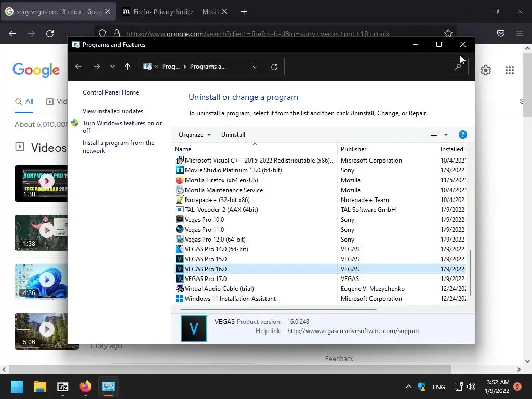The image size is (532, 399).
Task: Open Firefox tracking protection shield
Action: point(102,33)
